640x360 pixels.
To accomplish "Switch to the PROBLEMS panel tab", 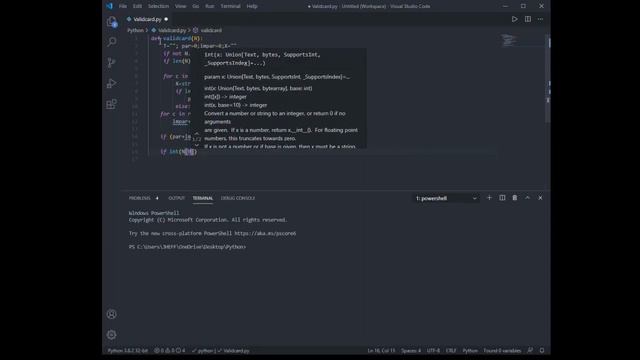I will (140, 198).
